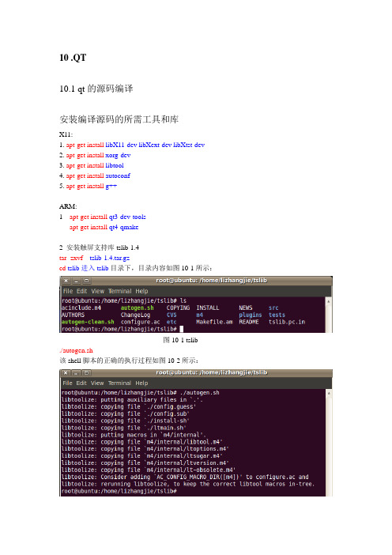Image resolution: width=392 pixels, height=555 pixels.
Task: Click the tslib 1.4.tar.gz filename text
Action: point(110,258)
